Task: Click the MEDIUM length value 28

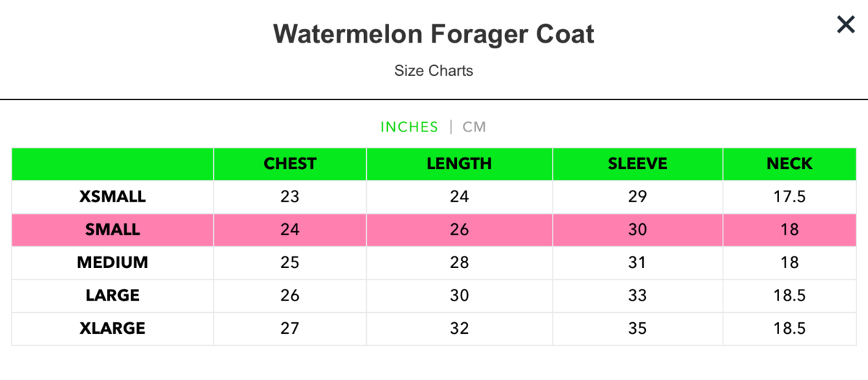Action: 459,262
